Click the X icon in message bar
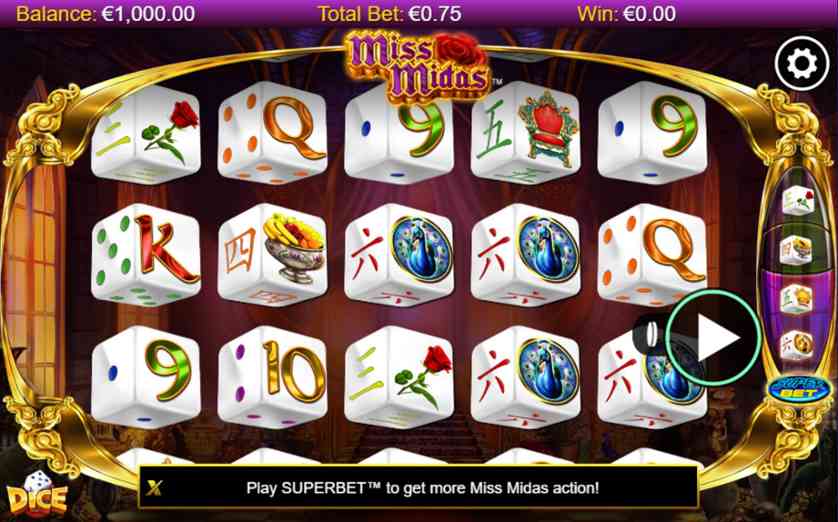Screen dimensions: 838x522 (154, 487)
